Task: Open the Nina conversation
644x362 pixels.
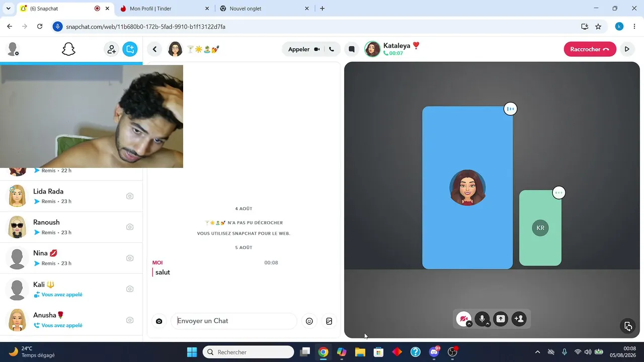Action: click(71, 258)
